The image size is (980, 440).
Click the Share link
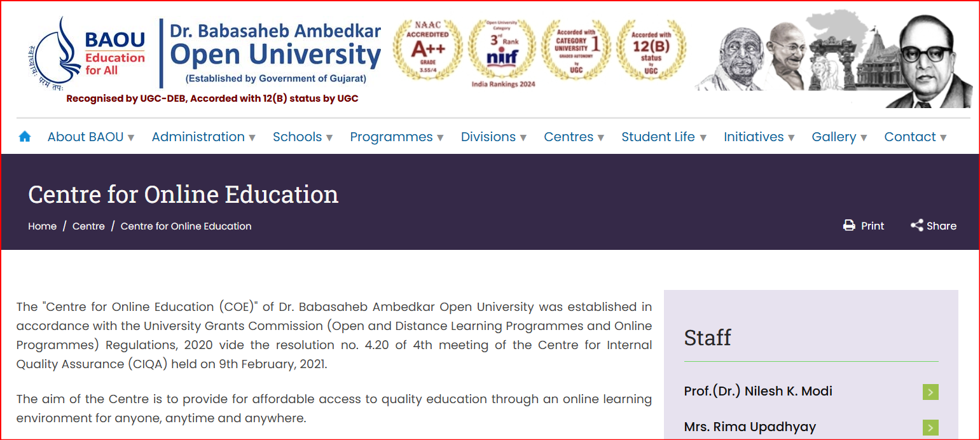click(x=934, y=226)
